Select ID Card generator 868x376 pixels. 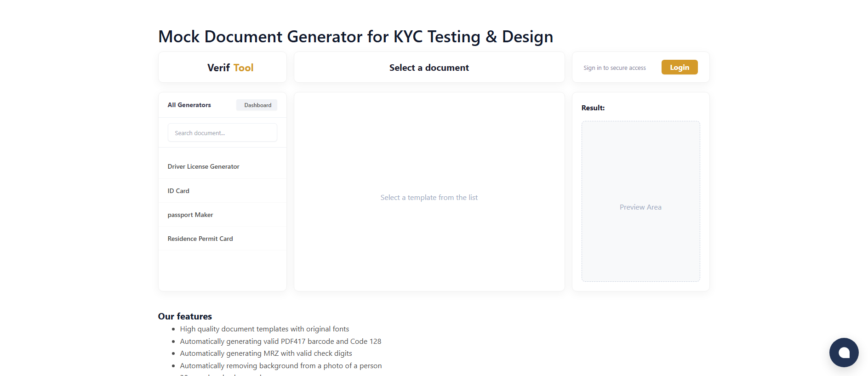223,191
